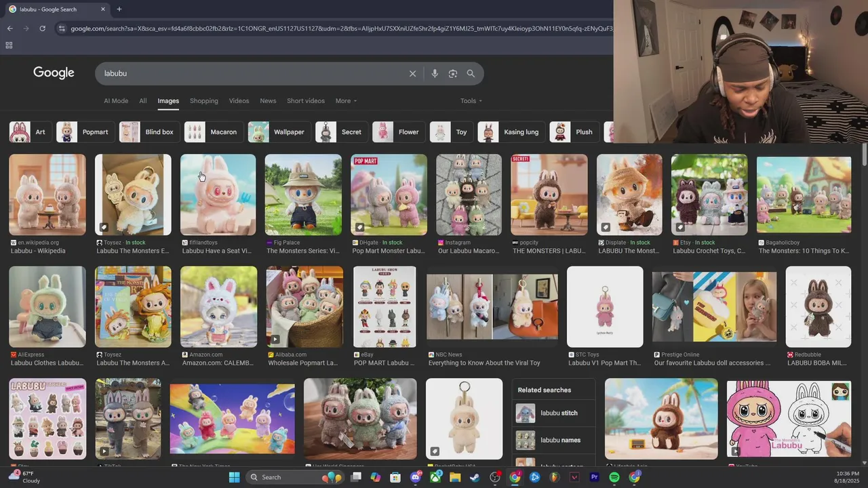Close the labubu Google Search tab
Image resolution: width=868 pixels, height=488 pixels.
click(103, 9)
